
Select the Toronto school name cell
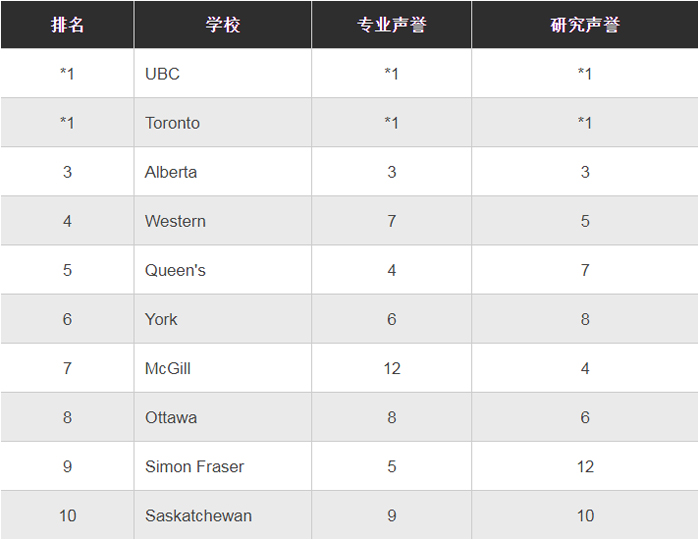pyautogui.click(x=172, y=123)
